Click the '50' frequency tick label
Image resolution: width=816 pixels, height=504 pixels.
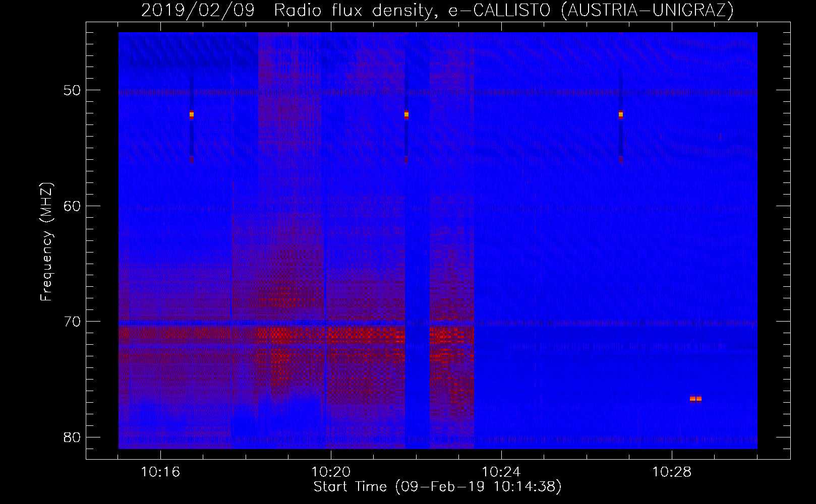72,91
